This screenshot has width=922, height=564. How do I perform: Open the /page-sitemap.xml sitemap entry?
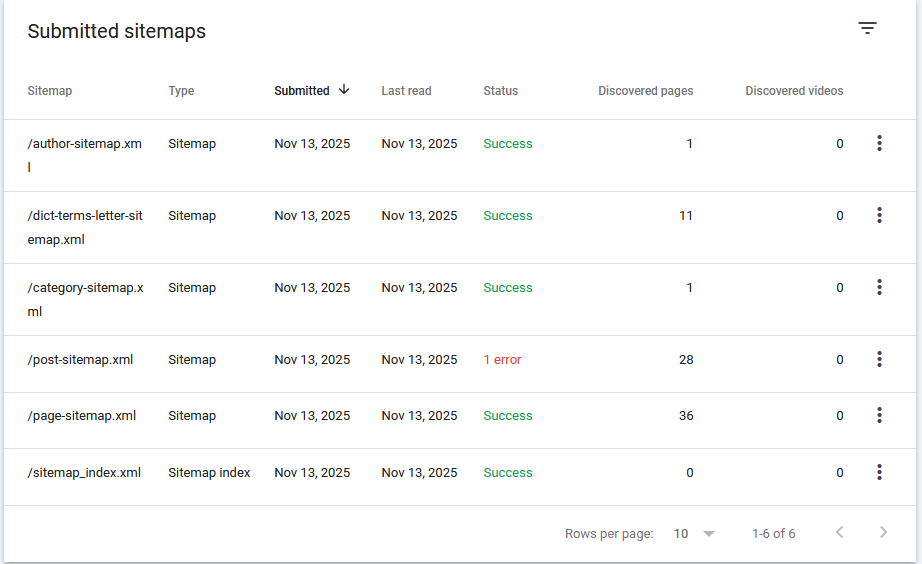(x=82, y=416)
